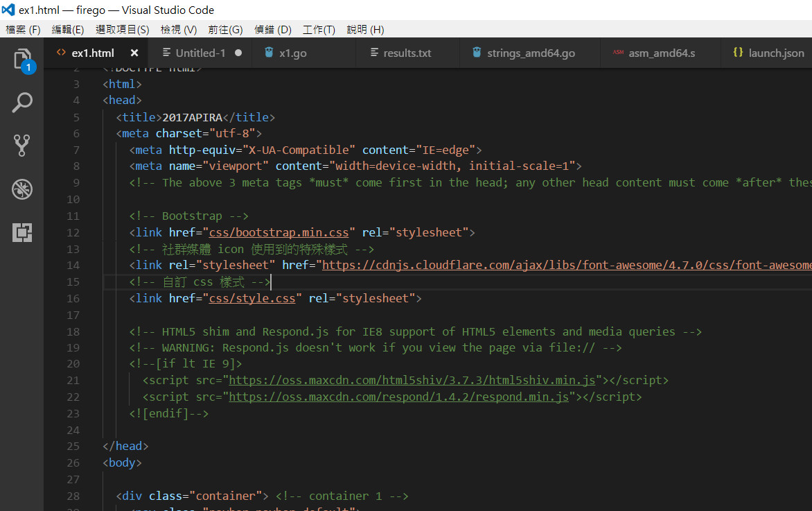This screenshot has height=511, width=812.
Task: Switch to the x1.go tab
Action: 292,53
